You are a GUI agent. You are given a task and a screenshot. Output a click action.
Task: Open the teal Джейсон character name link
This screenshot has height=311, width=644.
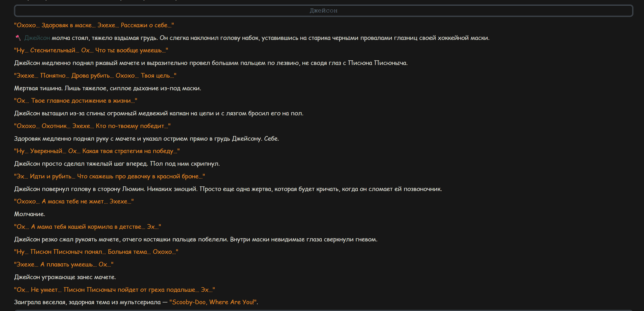37,38
